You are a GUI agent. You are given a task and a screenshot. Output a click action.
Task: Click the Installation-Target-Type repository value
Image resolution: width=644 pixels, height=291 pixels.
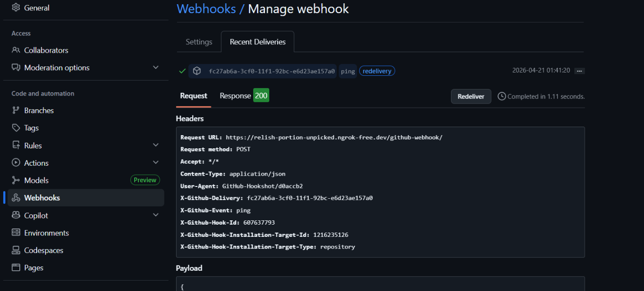tap(338, 247)
